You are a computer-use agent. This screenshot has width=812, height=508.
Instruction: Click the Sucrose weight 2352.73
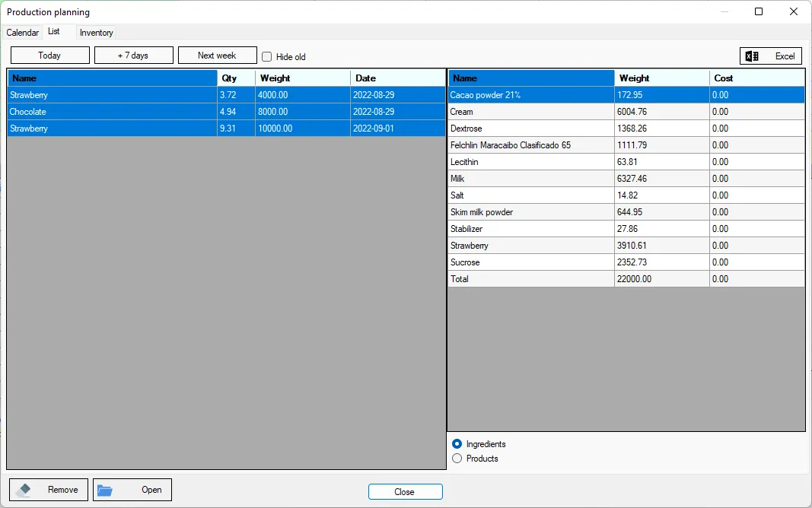pos(662,262)
